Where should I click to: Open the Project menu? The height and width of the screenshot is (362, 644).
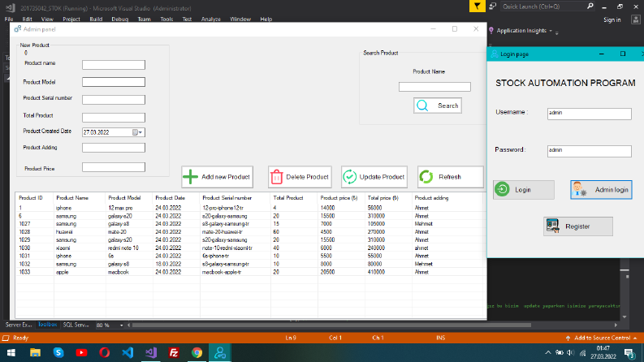tap(71, 19)
